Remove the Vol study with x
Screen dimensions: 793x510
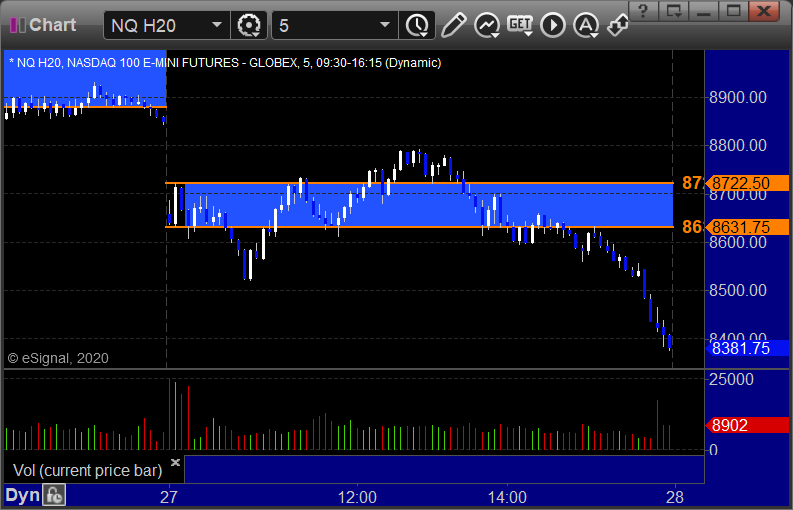[175, 462]
